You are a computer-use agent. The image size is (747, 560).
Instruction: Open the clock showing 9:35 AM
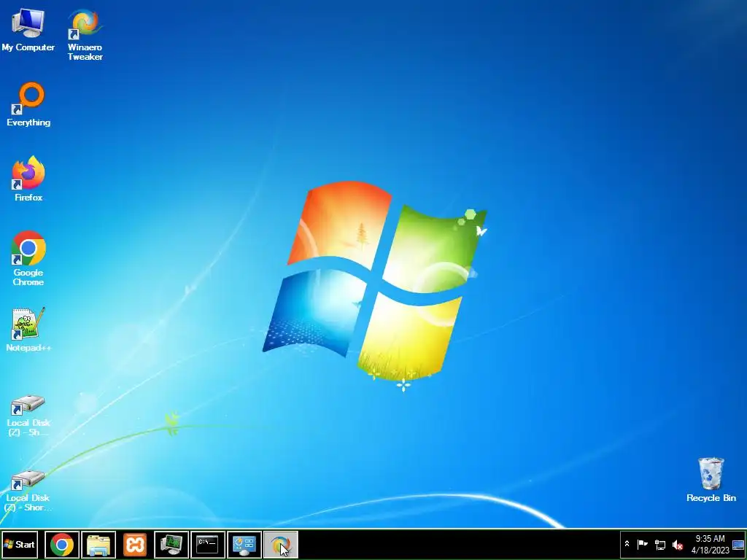coord(711,544)
